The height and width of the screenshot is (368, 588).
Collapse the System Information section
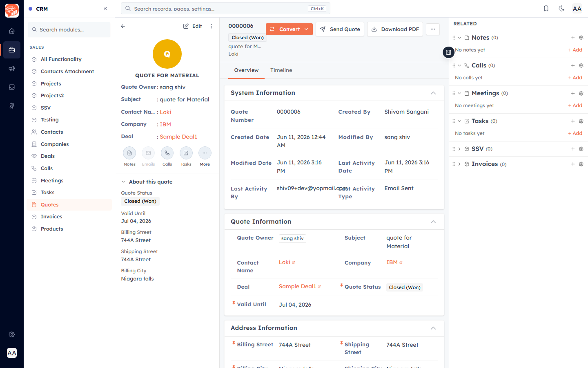pos(433,93)
